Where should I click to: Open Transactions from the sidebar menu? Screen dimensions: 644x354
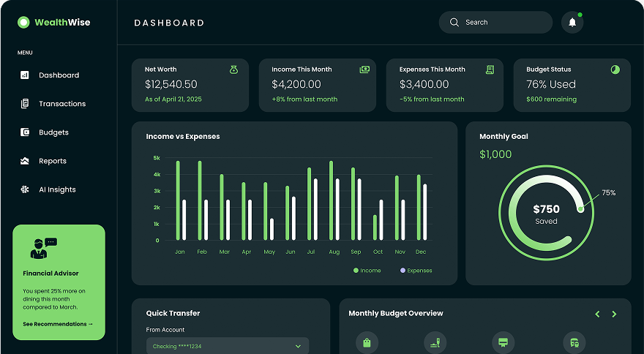61,104
